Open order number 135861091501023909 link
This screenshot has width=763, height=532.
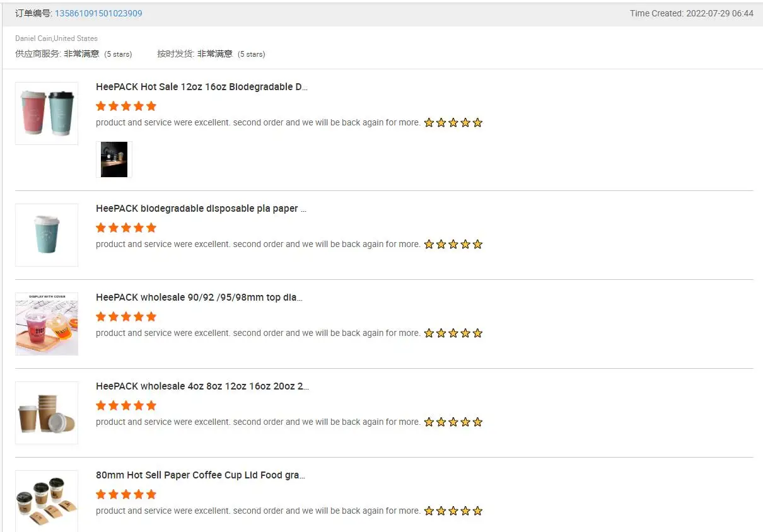[98, 13]
